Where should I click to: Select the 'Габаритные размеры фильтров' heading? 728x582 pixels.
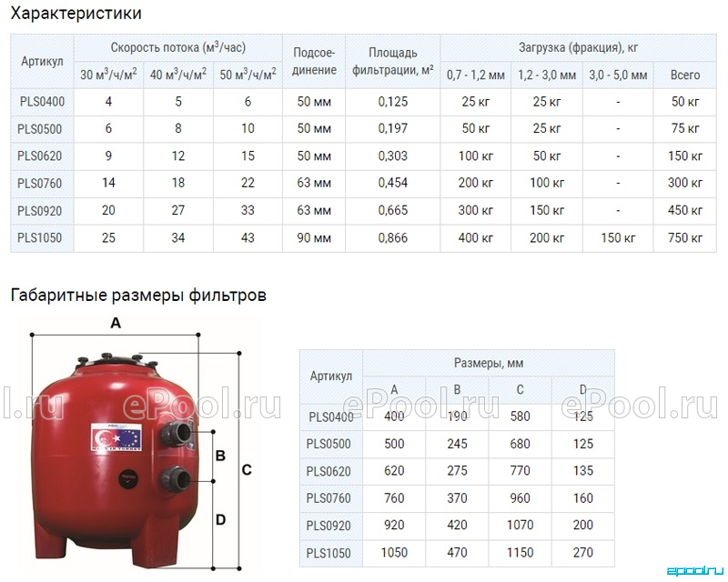click(138, 296)
